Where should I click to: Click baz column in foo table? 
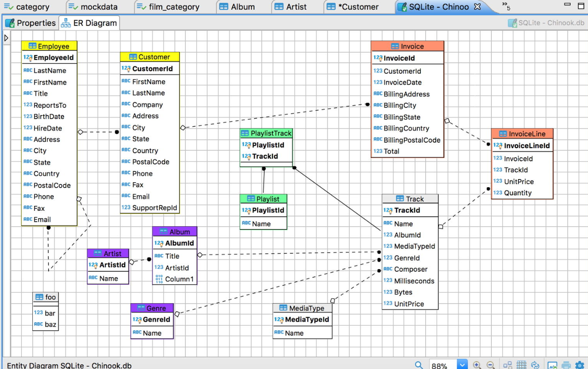45,324
